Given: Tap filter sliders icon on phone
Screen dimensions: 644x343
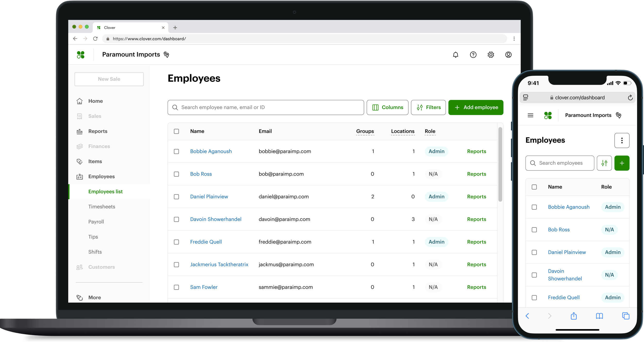Looking at the screenshot, I should 604,163.
